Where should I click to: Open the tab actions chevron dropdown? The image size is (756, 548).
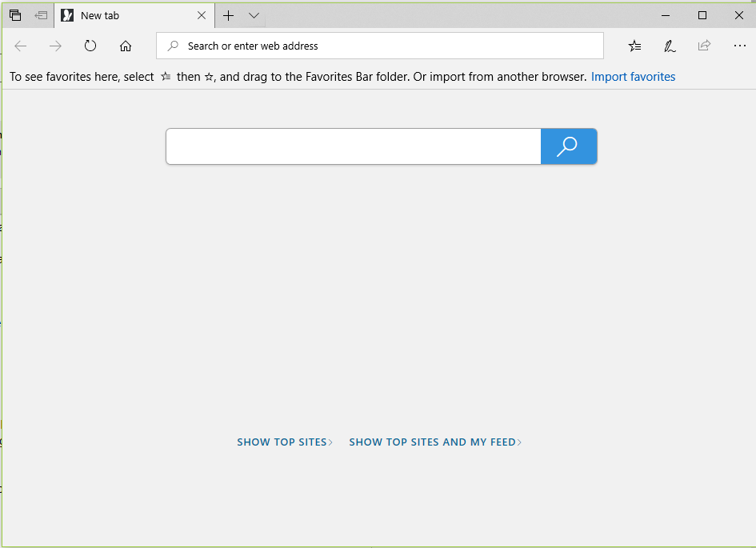[254, 15]
